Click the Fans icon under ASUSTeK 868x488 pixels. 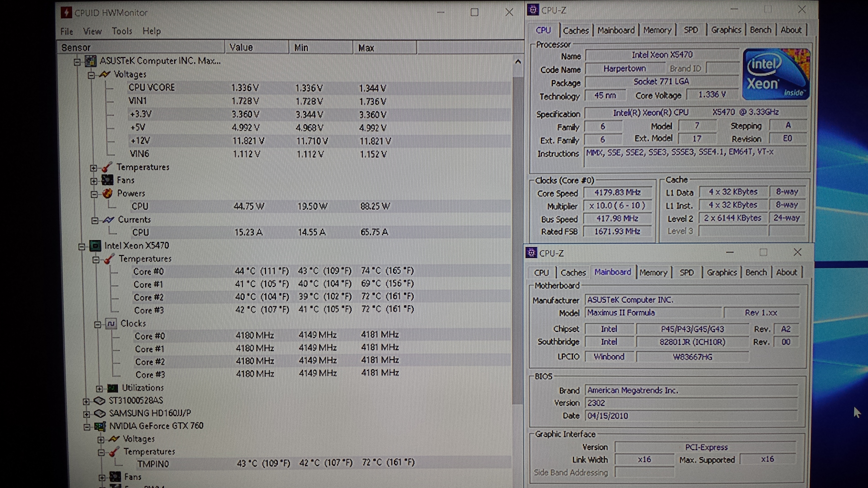coord(107,180)
